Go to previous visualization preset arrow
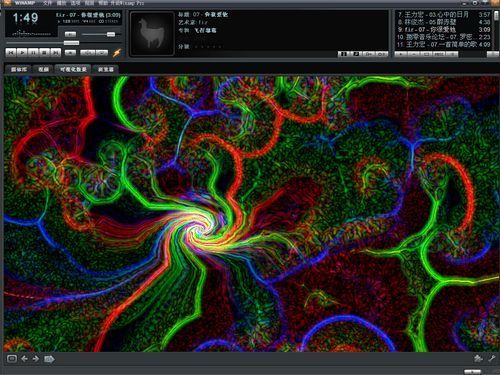The height and width of the screenshot is (375, 500). 24,359
